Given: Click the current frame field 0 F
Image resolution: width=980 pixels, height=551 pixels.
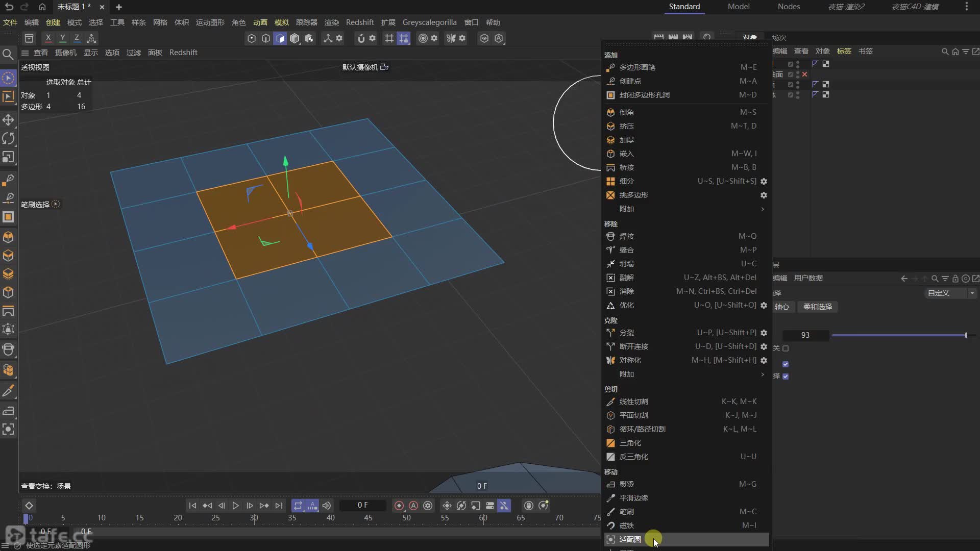Looking at the screenshot, I should coord(362,505).
